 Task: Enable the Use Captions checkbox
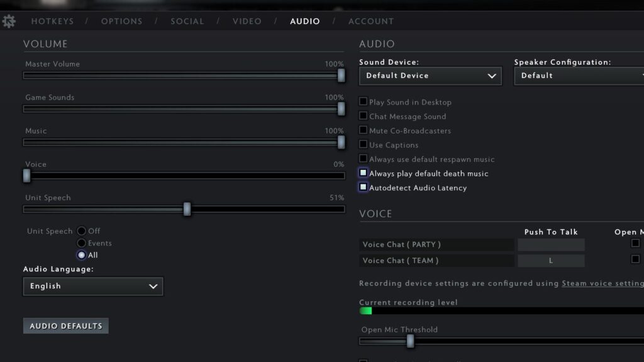tap(364, 145)
